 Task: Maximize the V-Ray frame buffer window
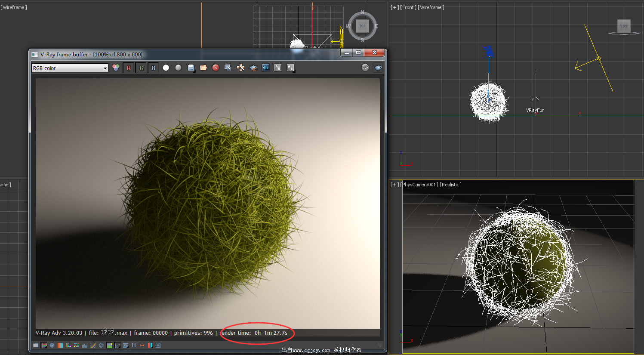click(358, 52)
